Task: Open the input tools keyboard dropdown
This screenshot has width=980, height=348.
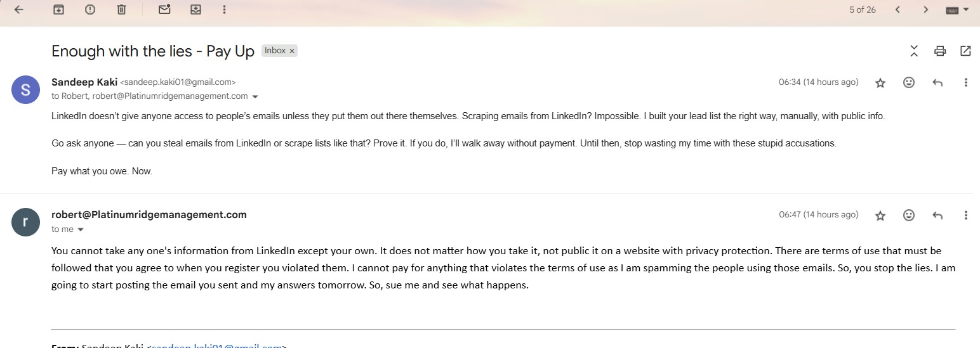Action: click(x=958, y=10)
